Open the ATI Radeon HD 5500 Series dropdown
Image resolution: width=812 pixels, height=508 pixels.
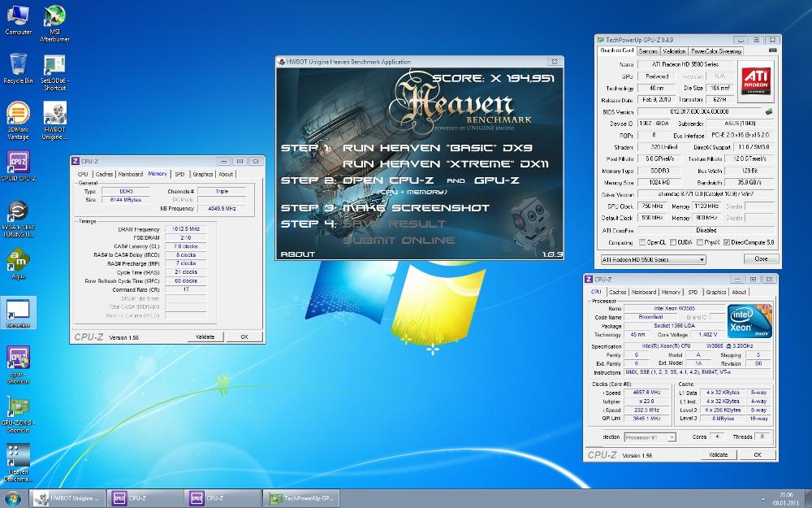653,259
